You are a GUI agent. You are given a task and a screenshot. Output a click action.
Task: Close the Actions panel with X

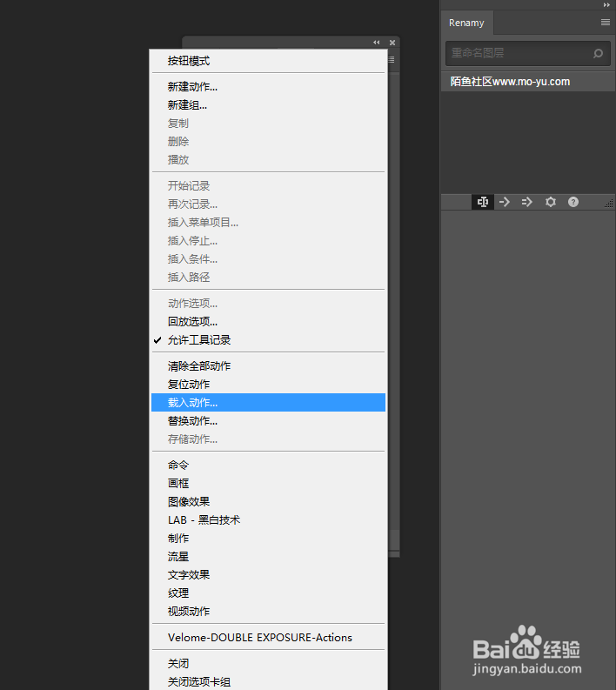click(392, 43)
